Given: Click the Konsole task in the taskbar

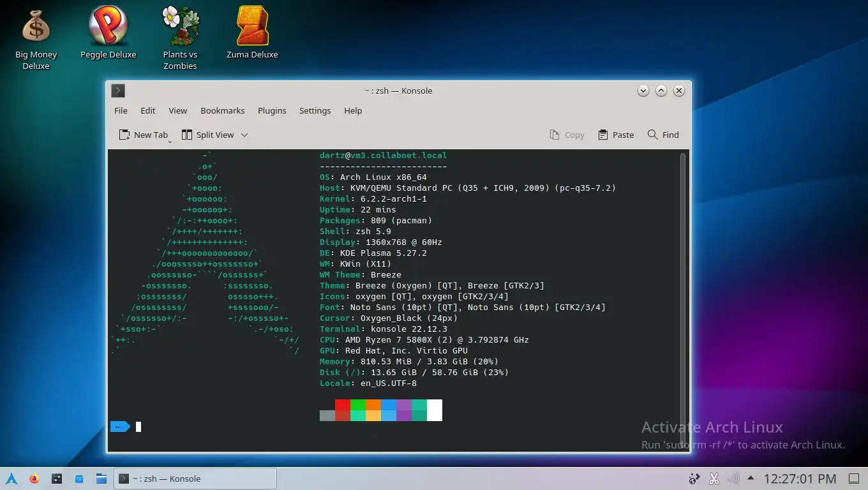Looking at the screenshot, I should pos(195,479).
